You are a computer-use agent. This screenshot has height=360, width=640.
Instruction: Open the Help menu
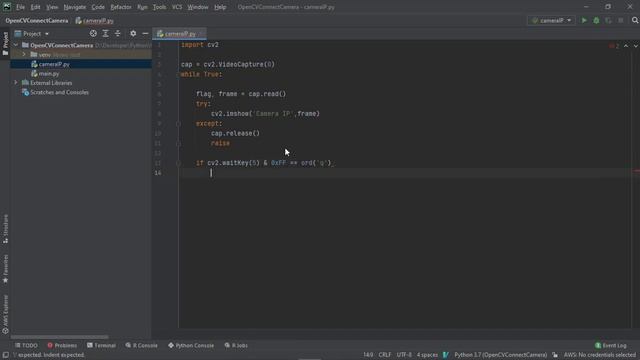[x=220, y=7]
